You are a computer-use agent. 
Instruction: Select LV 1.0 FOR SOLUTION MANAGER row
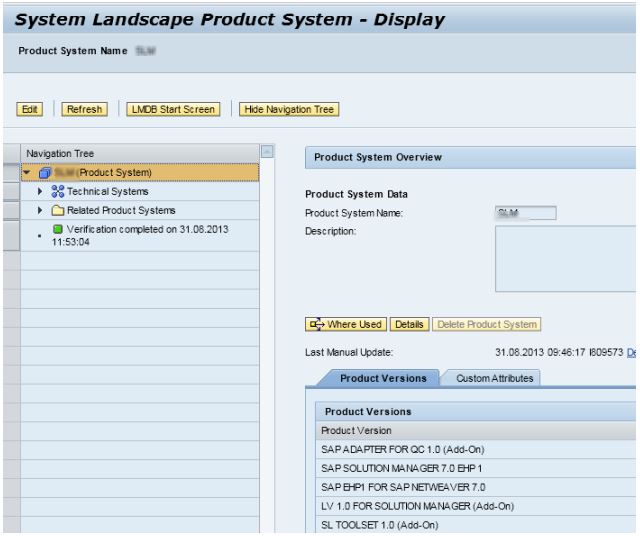tap(476, 506)
